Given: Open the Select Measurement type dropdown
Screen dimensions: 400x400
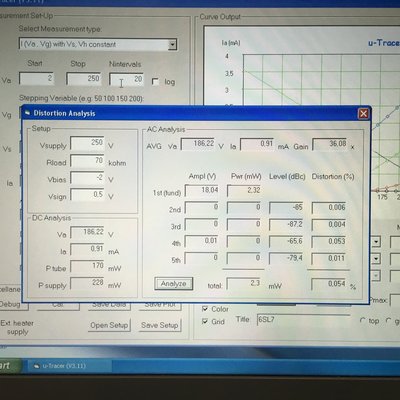Looking at the screenshot, I should click(x=172, y=44).
